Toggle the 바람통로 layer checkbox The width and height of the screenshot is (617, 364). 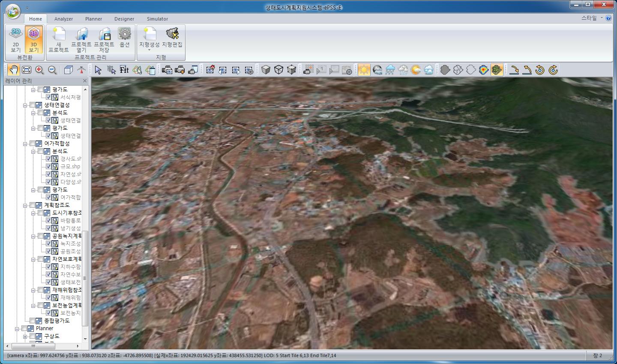[x=48, y=221]
